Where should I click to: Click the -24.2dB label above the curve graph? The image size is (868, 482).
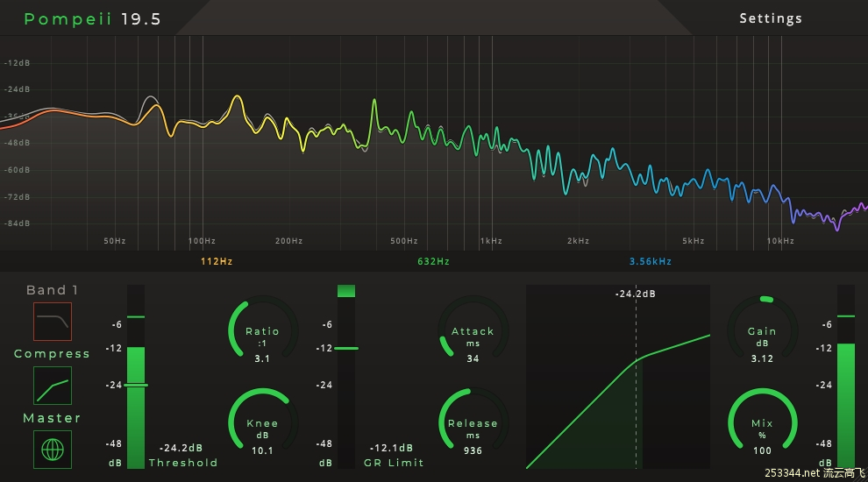point(636,294)
